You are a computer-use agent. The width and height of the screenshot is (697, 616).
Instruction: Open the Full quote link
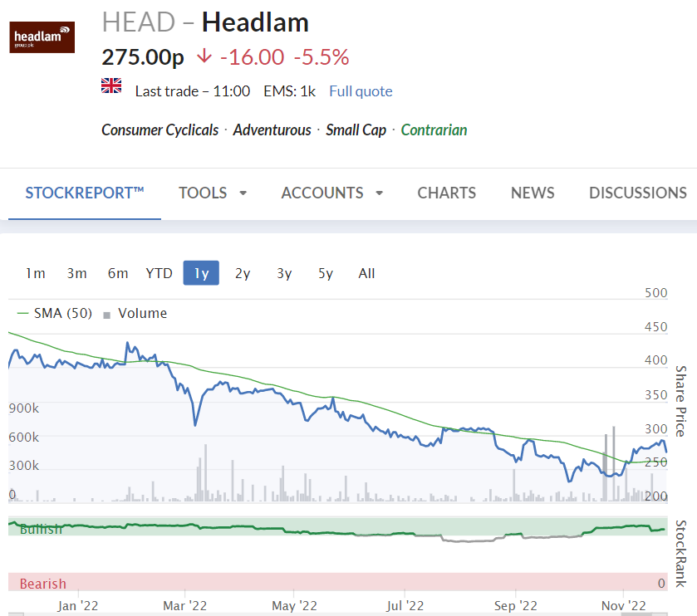(x=361, y=91)
